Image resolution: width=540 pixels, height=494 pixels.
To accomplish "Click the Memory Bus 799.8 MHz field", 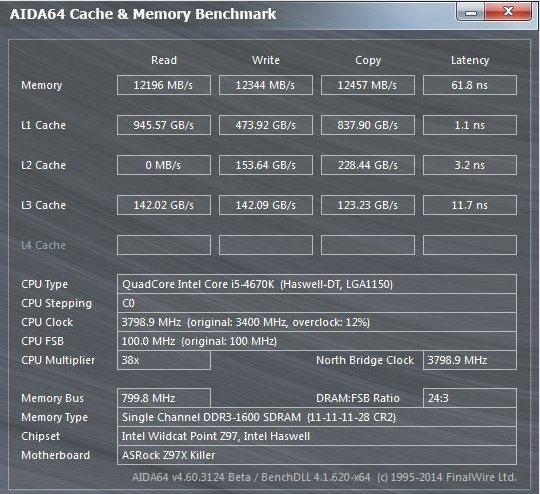I will 164,398.
